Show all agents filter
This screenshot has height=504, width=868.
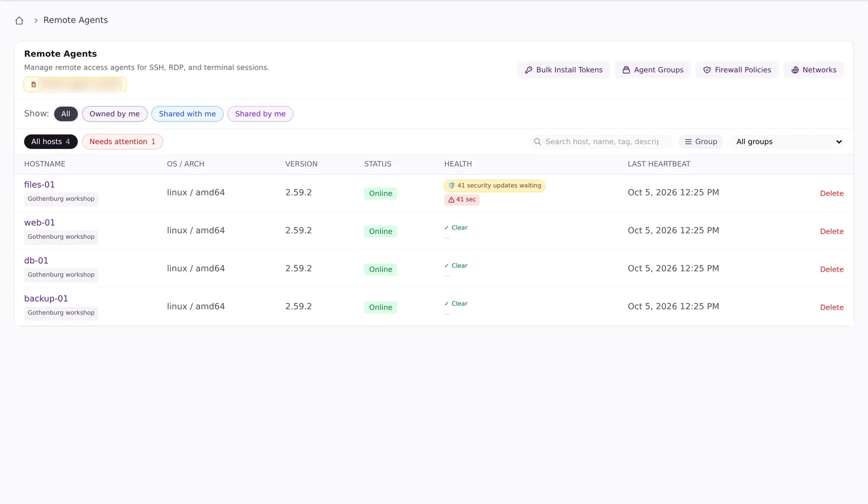(66, 114)
